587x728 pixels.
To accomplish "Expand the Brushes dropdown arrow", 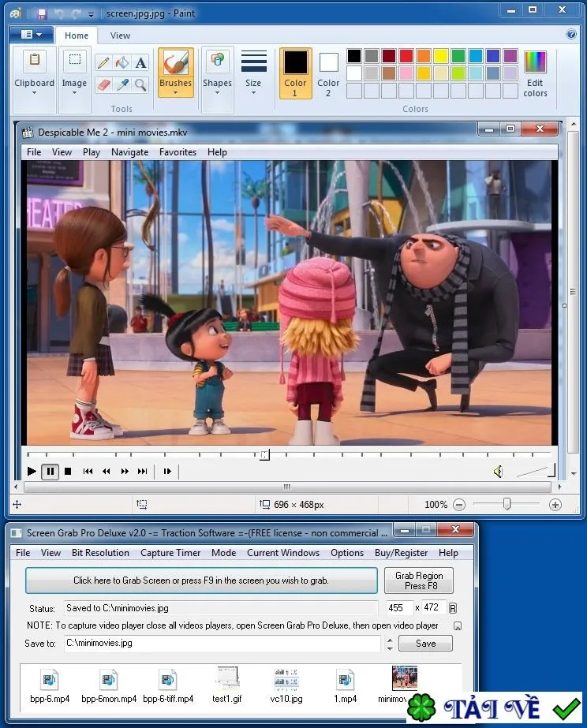I will click(x=175, y=93).
